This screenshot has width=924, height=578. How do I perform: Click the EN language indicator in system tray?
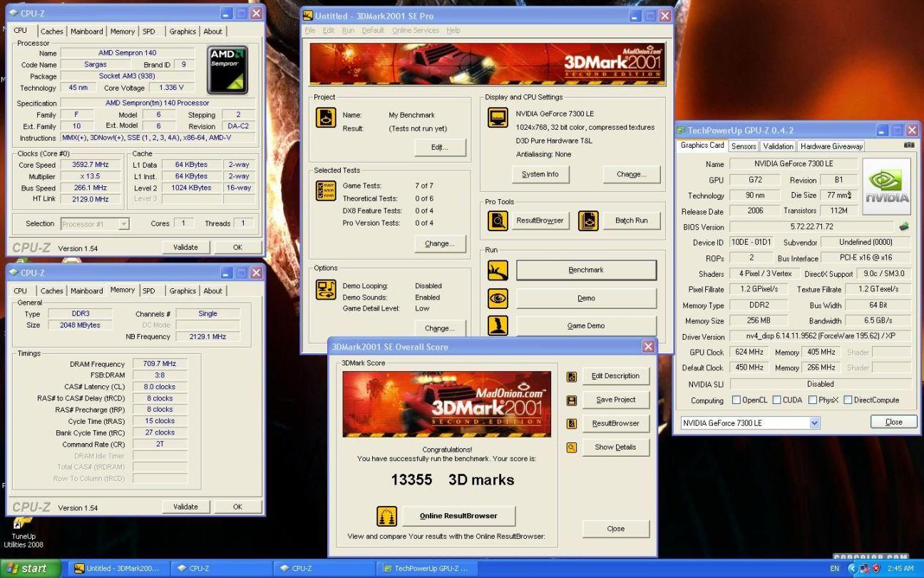[835, 569]
